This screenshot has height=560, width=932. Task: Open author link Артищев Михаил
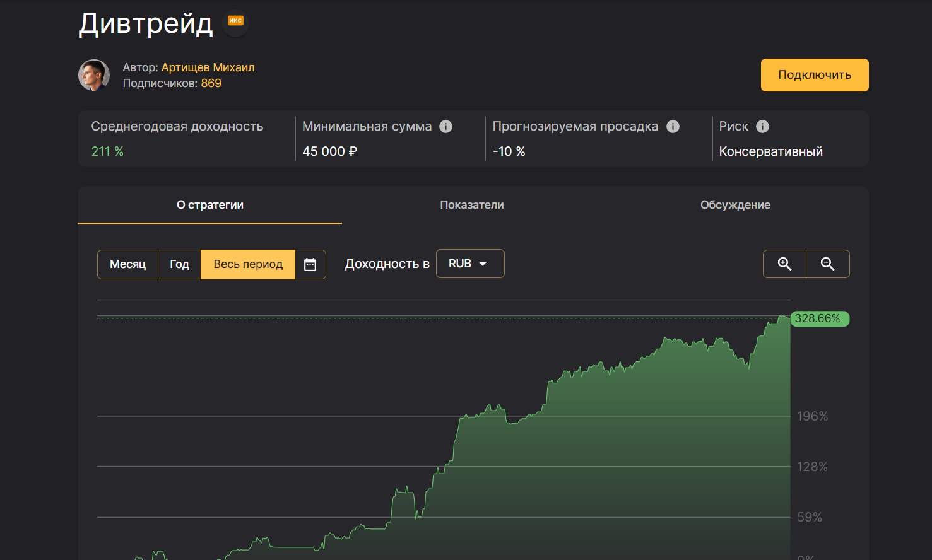[208, 67]
